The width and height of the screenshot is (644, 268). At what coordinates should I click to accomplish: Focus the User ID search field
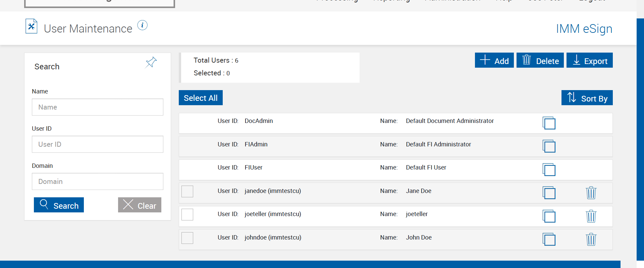tap(98, 144)
